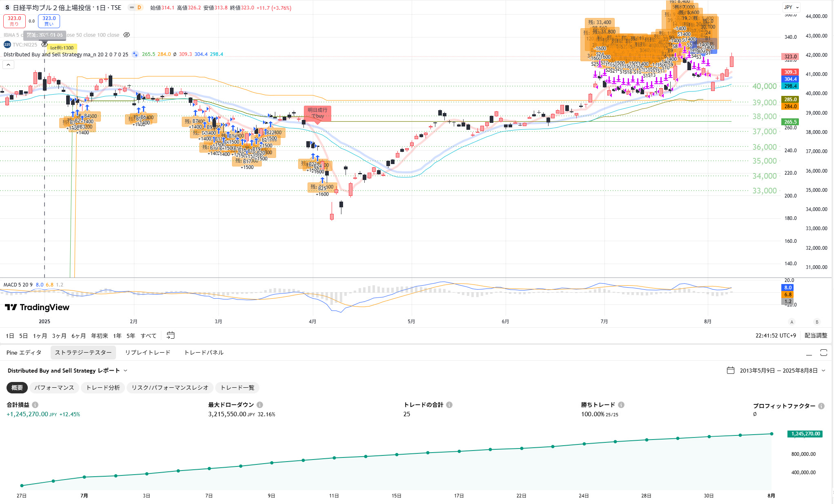Open the リプレイトレード tab
The image size is (834, 504).
(147, 353)
